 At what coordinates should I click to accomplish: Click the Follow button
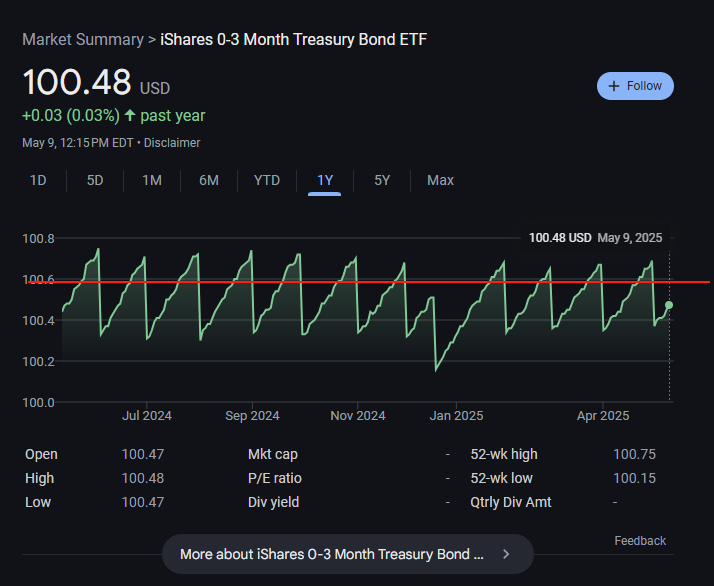pyautogui.click(x=635, y=86)
